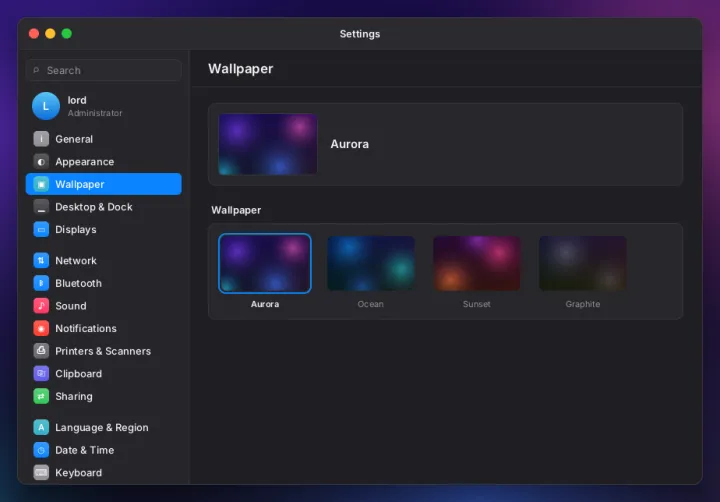Click the Network icon
Screen dimensions: 720x502
point(41,260)
